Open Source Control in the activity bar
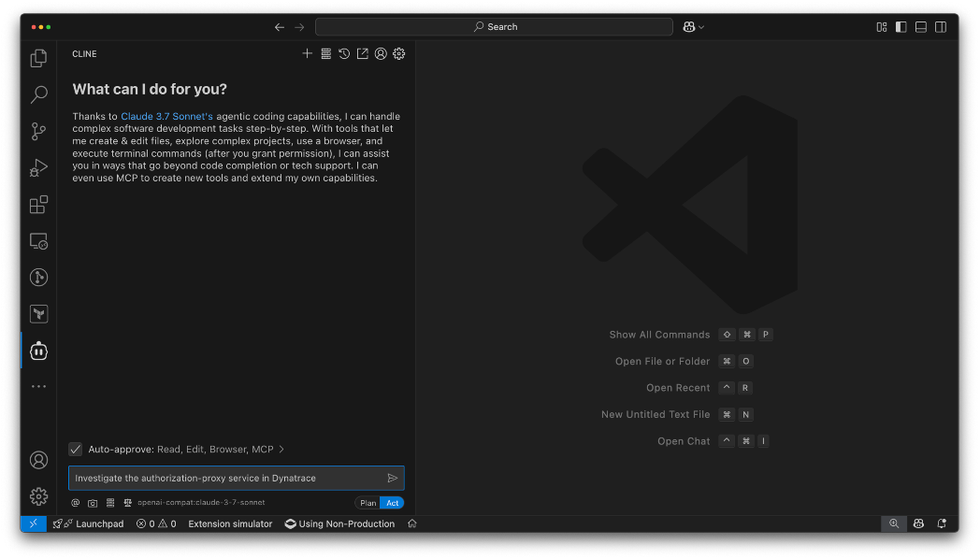The image size is (980, 559). pyautogui.click(x=38, y=131)
